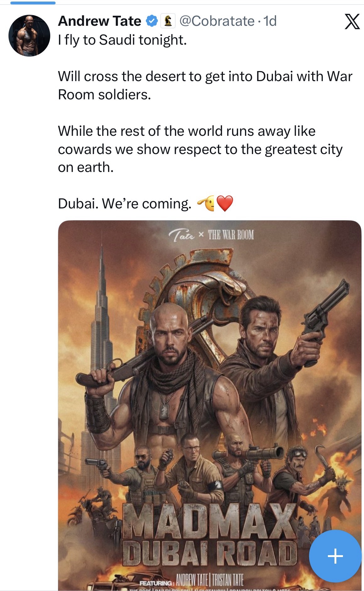
Task: Tap the red heart emoji
Action: click(225, 203)
